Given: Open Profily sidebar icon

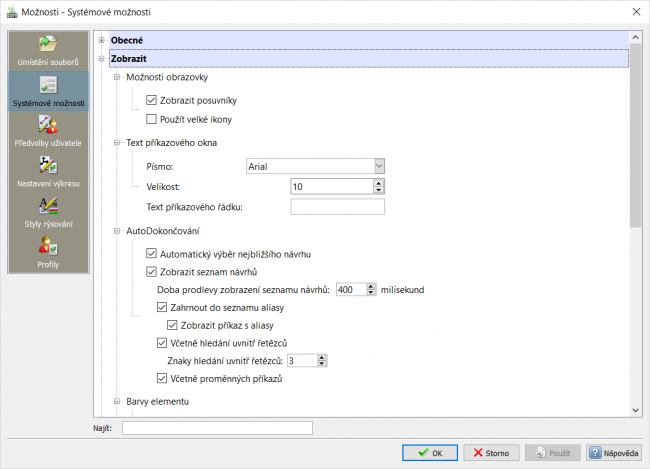Looking at the screenshot, I should [x=48, y=245].
